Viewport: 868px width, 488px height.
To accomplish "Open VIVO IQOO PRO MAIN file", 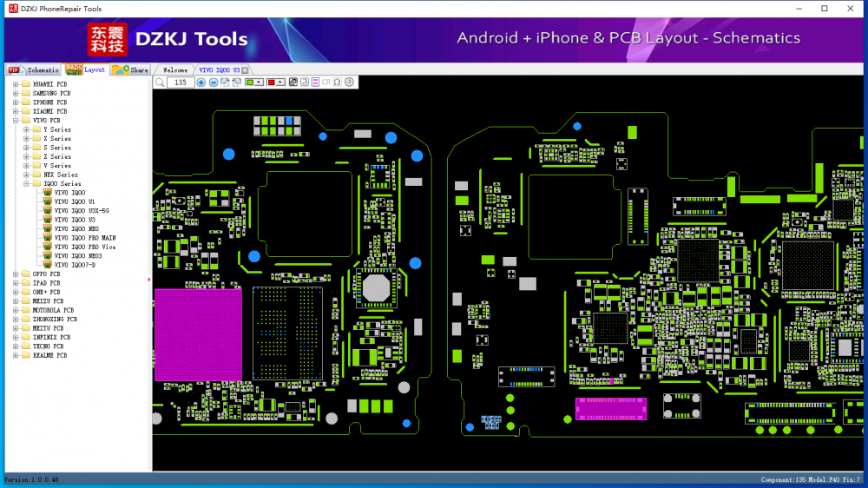I will coord(85,238).
